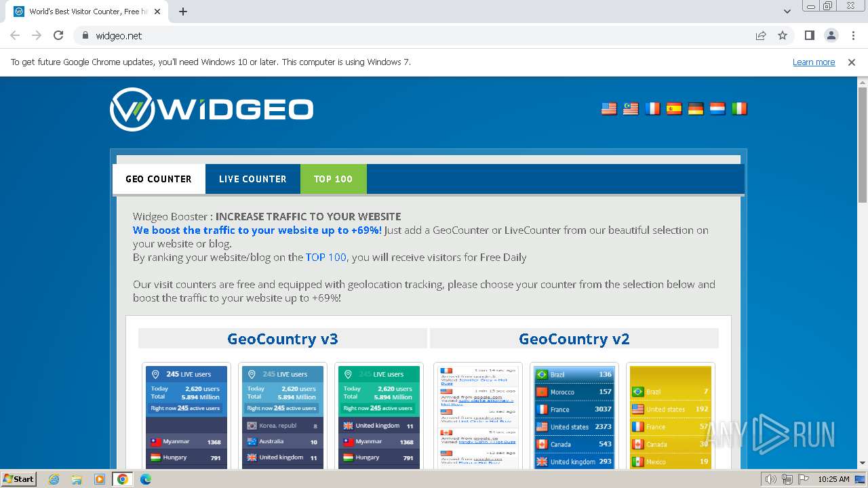
Task: Open Action Center flag icon
Action: (802, 479)
